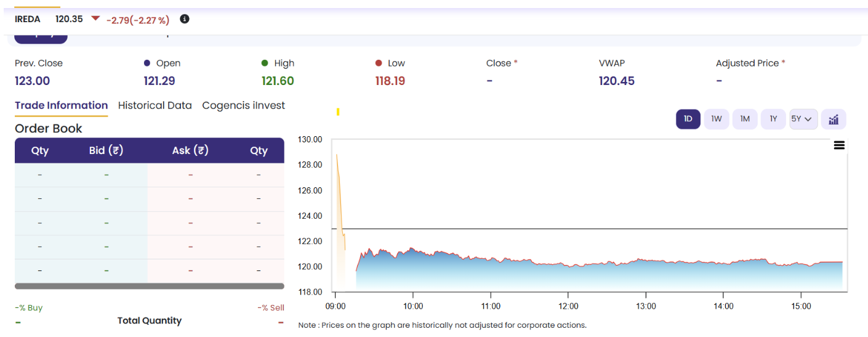
Task: Open the Cogencis iInvest tab
Action: tap(244, 105)
